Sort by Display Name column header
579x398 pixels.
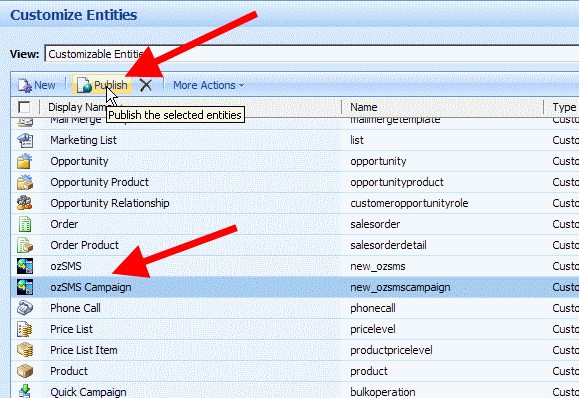tap(77, 107)
